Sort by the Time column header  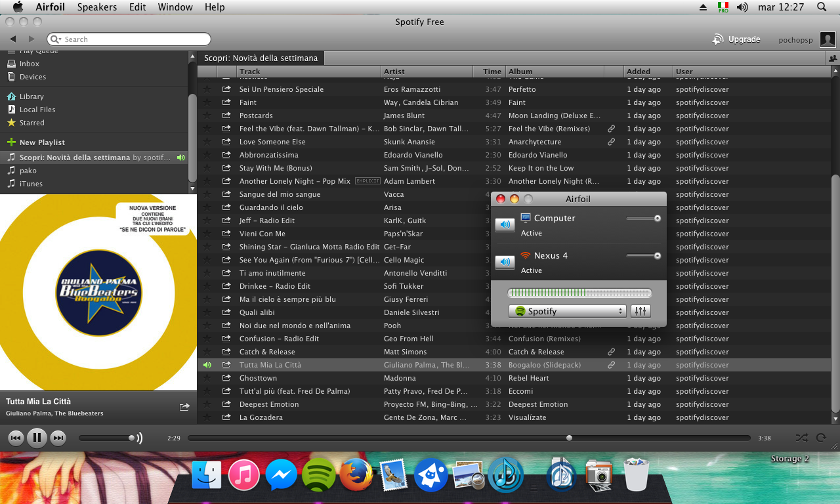tap(489, 72)
